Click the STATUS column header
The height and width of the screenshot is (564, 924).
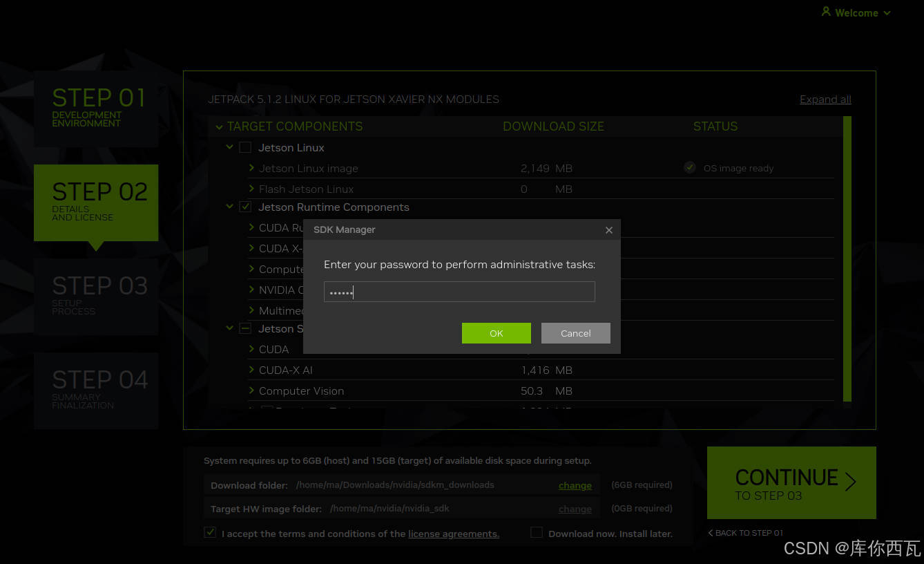tap(715, 126)
